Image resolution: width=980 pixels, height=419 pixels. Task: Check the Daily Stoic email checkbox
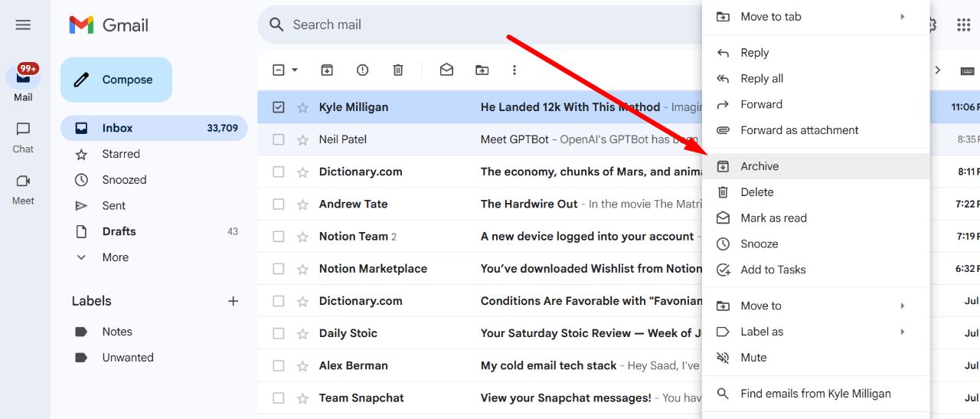(x=279, y=333)
